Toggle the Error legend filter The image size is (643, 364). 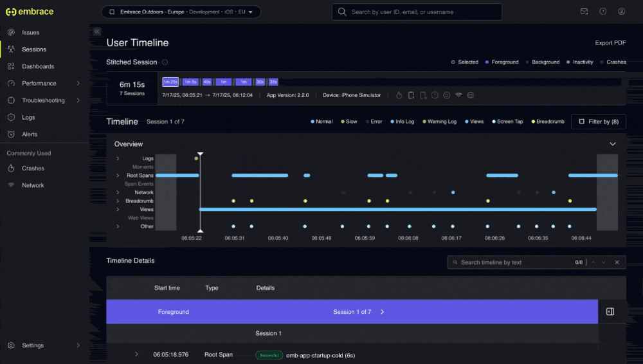click(374, 122)
